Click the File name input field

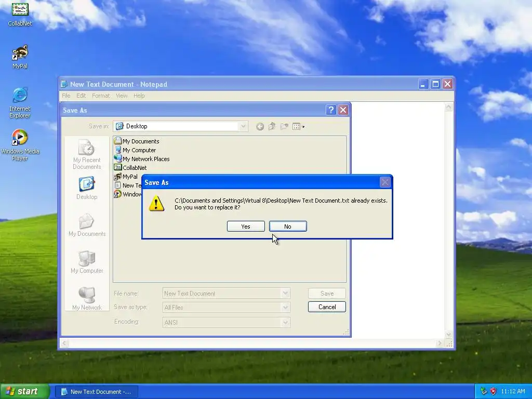point(221,294)
